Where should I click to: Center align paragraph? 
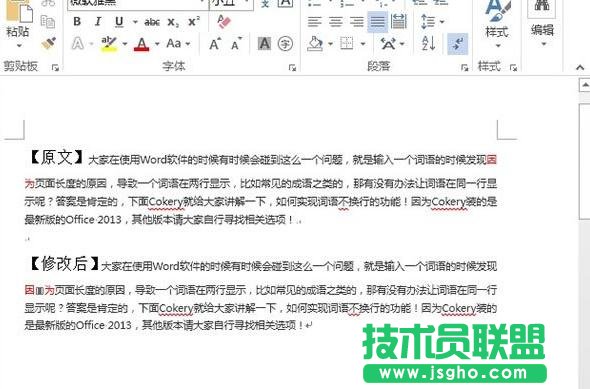coord(336,22)
